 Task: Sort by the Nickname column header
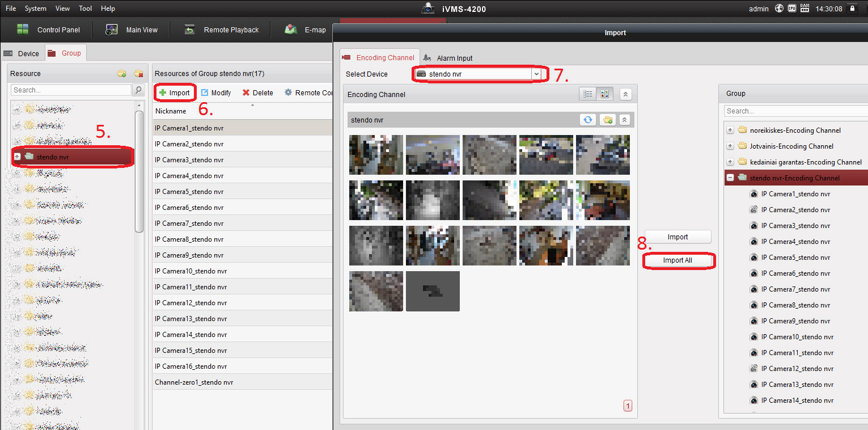171,111
